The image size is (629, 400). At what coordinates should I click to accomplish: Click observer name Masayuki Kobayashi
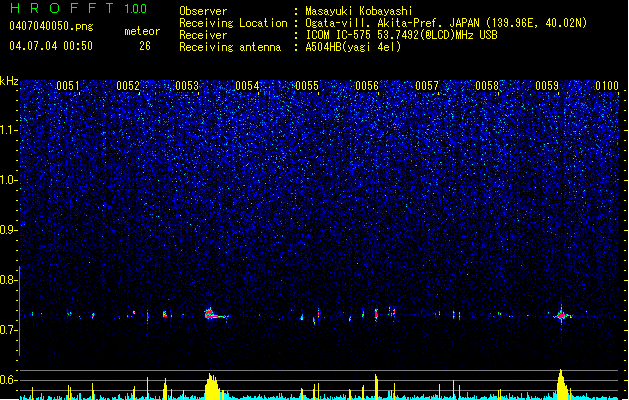(359, 11)
